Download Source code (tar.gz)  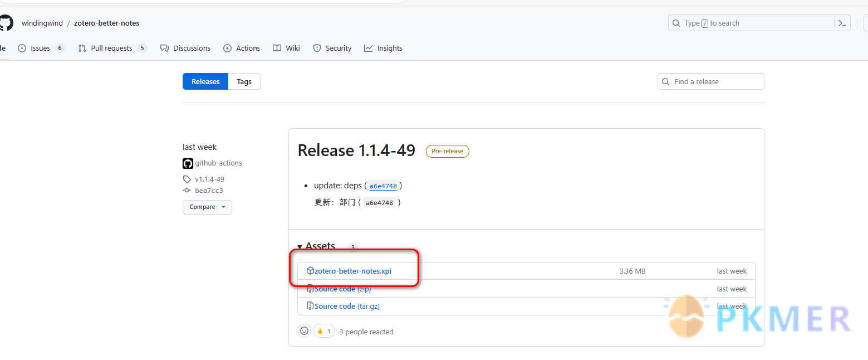347,306
